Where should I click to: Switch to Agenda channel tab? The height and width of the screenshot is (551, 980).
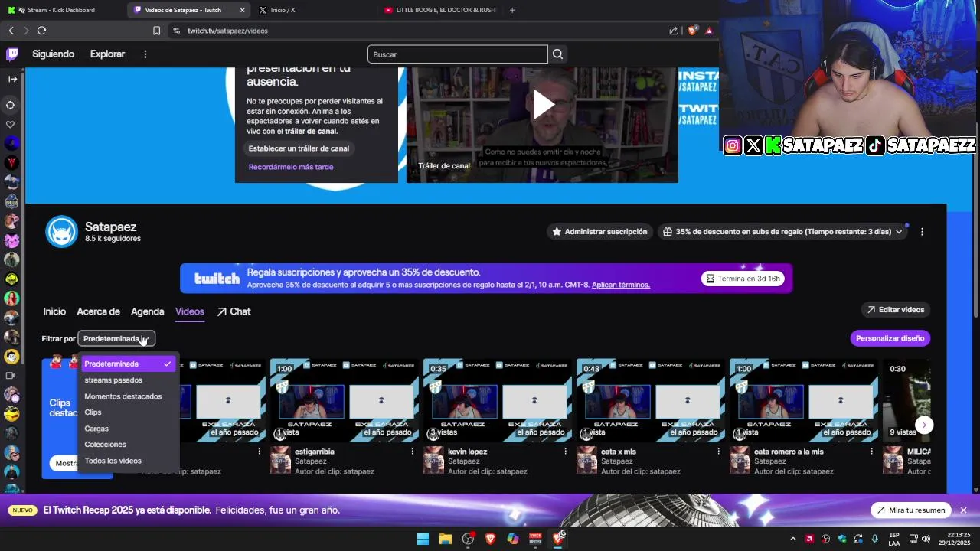click(x=147, y=311)
